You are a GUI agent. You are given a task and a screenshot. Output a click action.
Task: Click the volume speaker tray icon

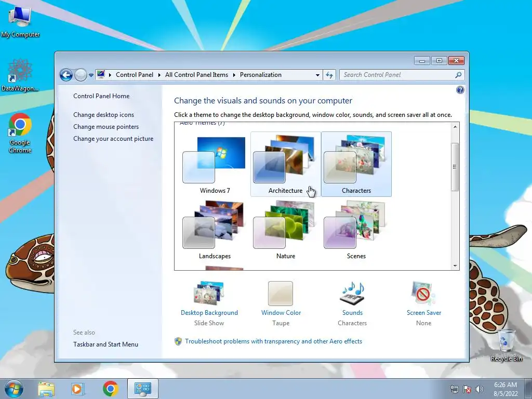[480, 389]
